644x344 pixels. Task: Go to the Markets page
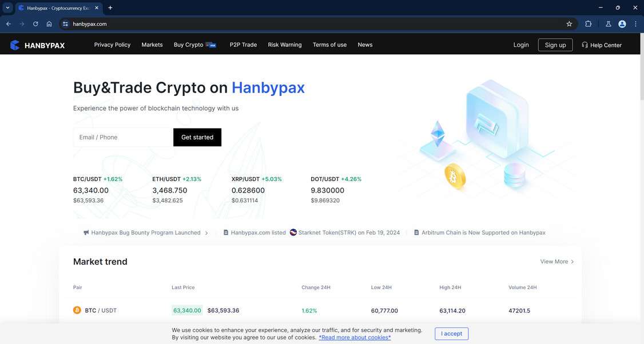pyautogui.click(x=152, y=45)
